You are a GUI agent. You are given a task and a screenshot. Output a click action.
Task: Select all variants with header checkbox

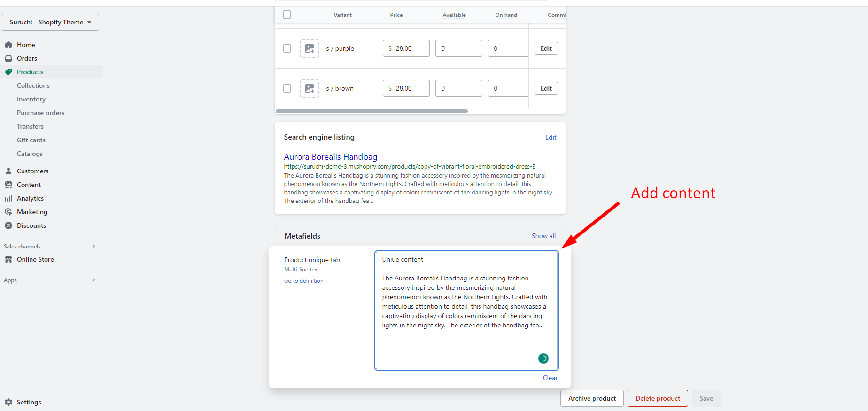tap(287, 15)
